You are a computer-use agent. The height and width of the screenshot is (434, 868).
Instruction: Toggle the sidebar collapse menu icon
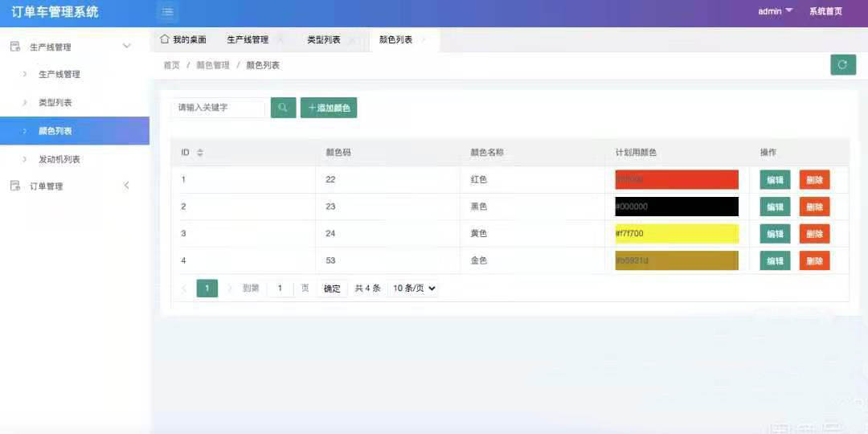click(167, 12)
